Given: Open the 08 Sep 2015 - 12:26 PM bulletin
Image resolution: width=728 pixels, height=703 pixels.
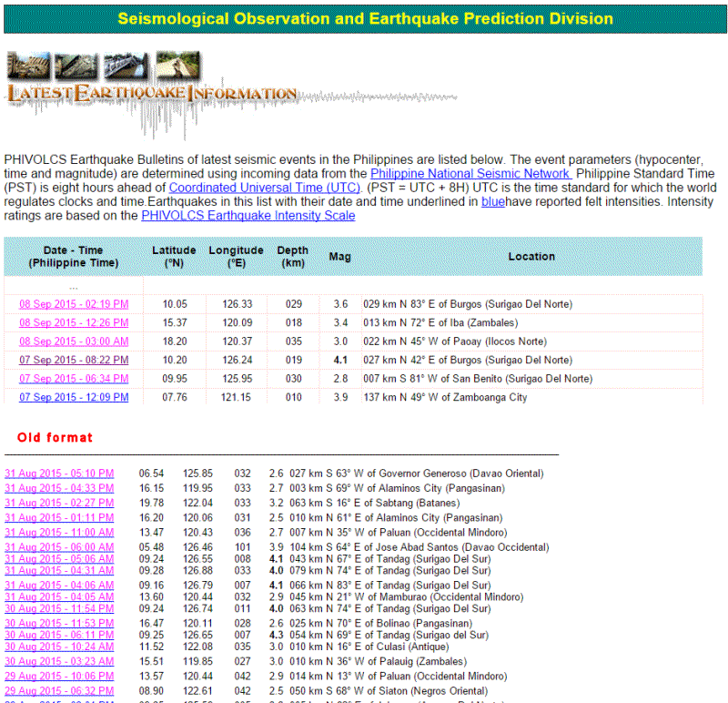Looking at the screenshot, I should click(x=74, y=322).
